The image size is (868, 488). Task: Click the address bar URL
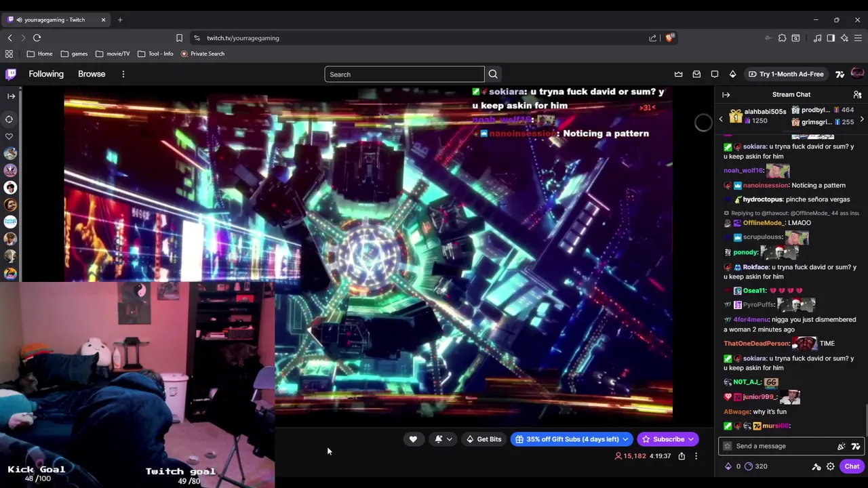(x=243, y=38)
